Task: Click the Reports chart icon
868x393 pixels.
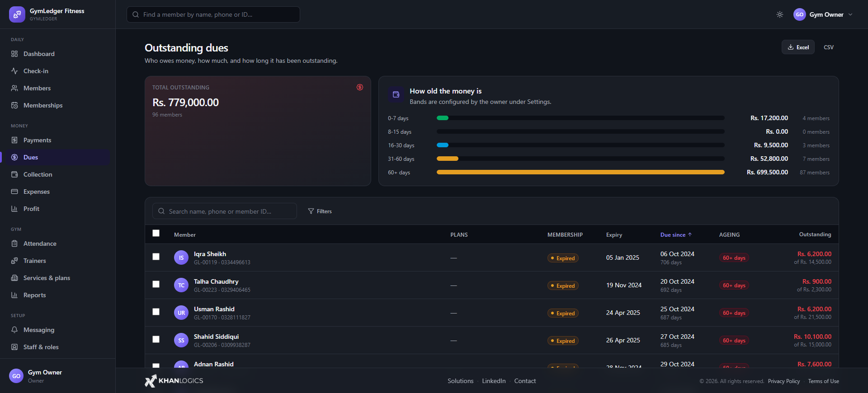Action: (14, 295)
